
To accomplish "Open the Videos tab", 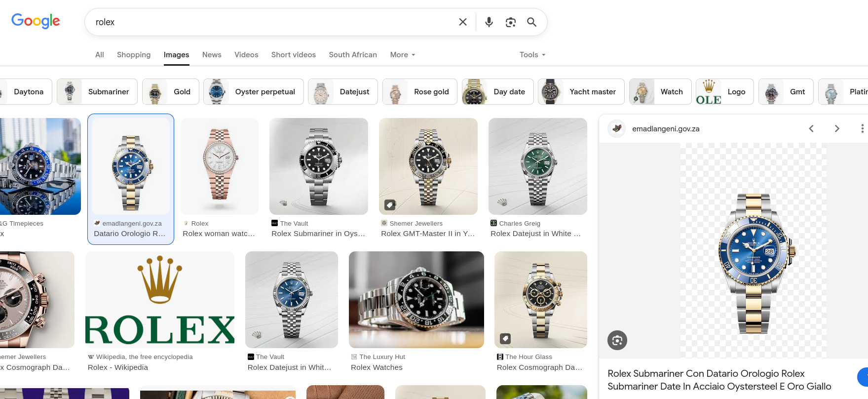I will coord(246,55).
